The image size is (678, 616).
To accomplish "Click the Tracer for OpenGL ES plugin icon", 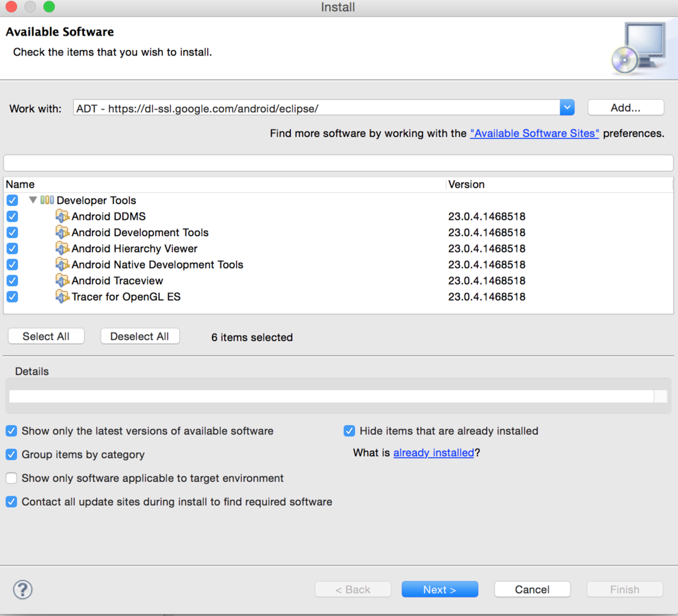I will coord(62,296).
